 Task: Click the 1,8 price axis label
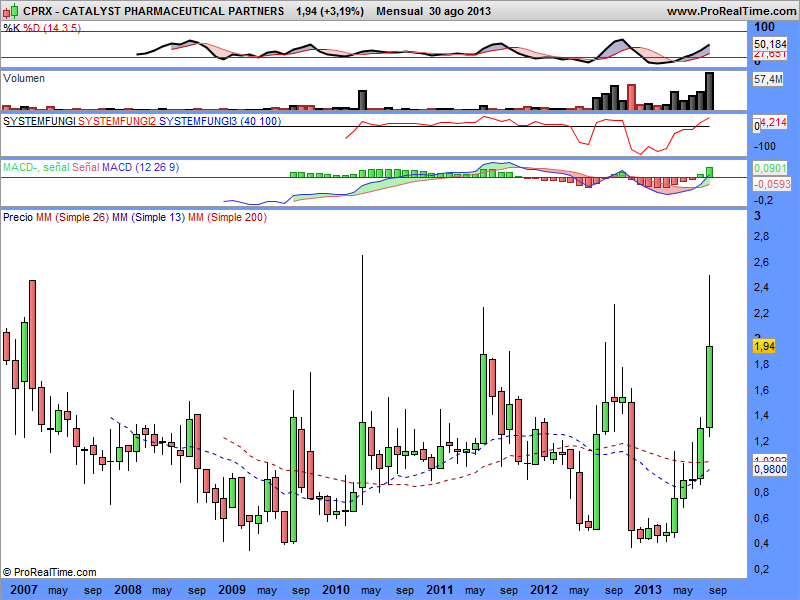761,365
